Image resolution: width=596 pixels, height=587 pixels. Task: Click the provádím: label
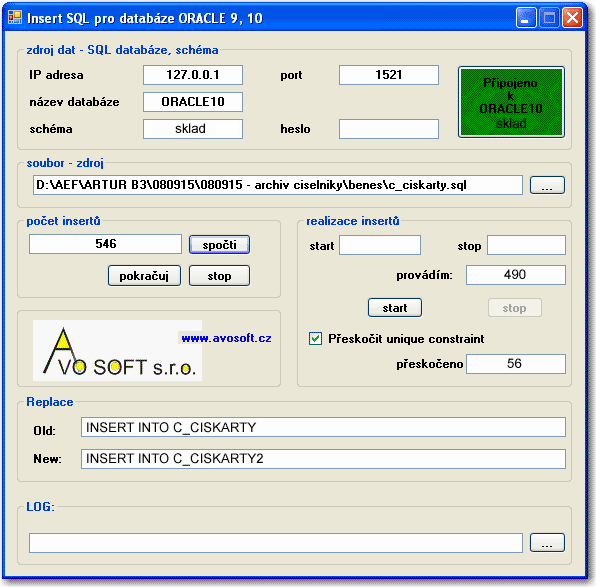pyautogui.click(x=425, y=275)
